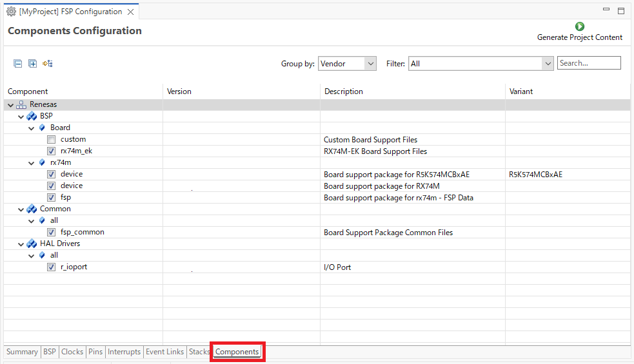The width and height of the screenshot is (634, 364).
Task: Collapse the Renesas tree node
Action: point(10,105)
